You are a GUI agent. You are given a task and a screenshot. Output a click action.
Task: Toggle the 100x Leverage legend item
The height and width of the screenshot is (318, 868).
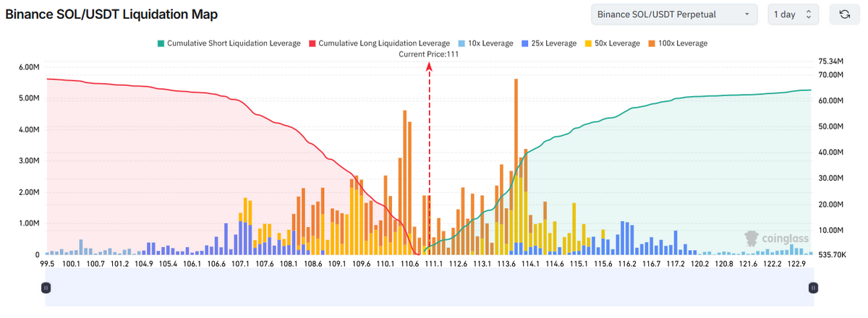[678, 43]
